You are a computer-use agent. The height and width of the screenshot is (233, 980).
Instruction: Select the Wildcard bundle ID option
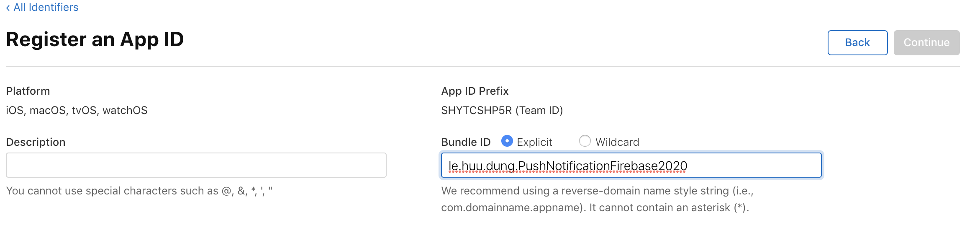click(585, 141)
